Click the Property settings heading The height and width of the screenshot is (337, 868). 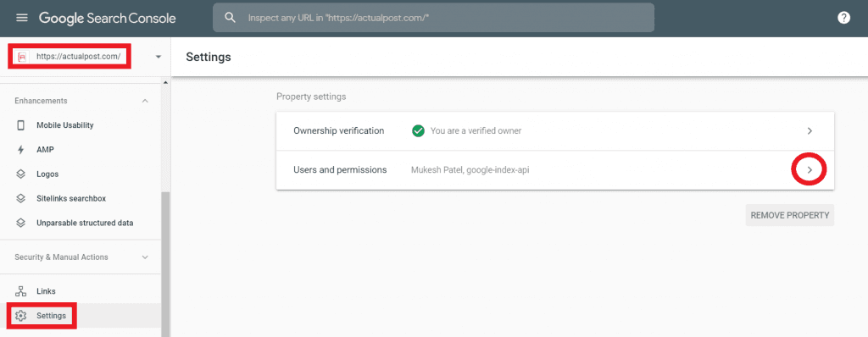tap(311, 97)
